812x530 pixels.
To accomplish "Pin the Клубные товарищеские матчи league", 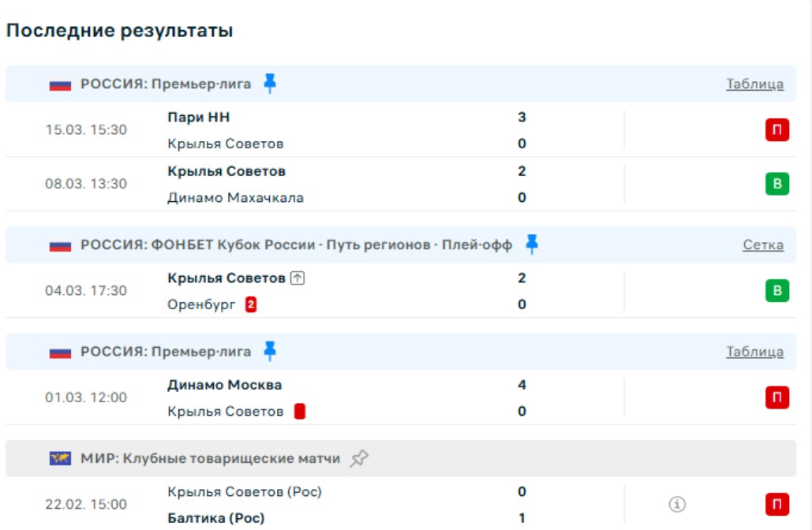I will coord(360,458).
